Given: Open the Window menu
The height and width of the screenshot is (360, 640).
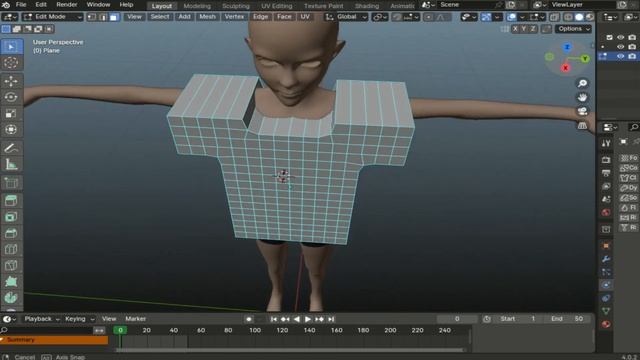Looking at the screenshot, I should (98, 5).
